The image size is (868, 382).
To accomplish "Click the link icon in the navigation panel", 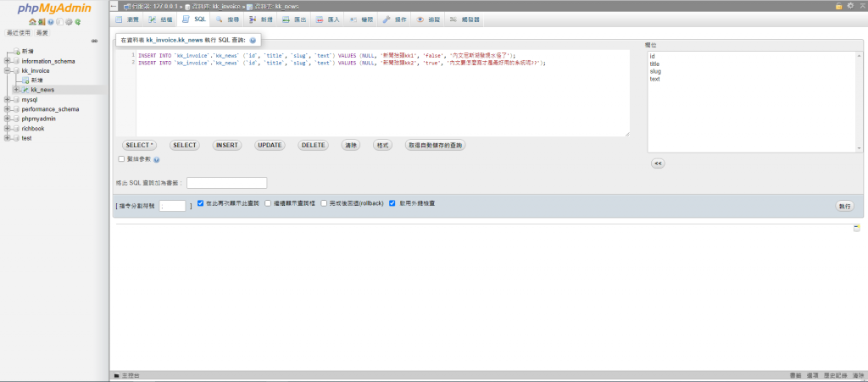I will click(x=93, y=41).
